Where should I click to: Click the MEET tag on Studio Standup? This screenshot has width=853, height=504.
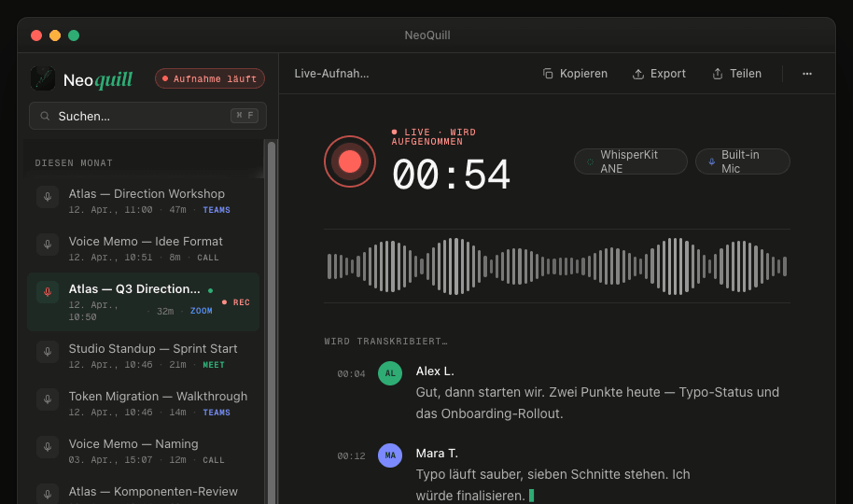[x=214, y=365]
